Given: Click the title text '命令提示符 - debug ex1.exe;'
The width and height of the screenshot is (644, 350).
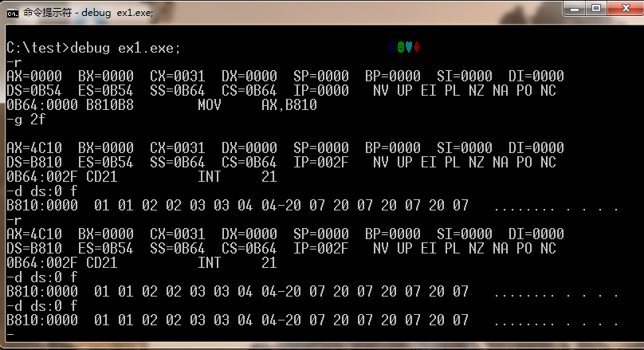Looking at the screenshot, I should [88, 13].
